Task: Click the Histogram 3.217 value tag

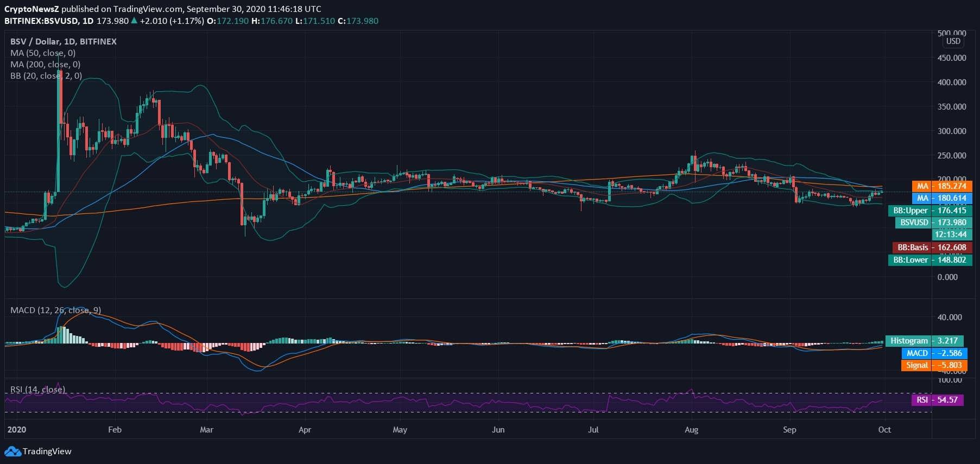Action: pos(924,341)
